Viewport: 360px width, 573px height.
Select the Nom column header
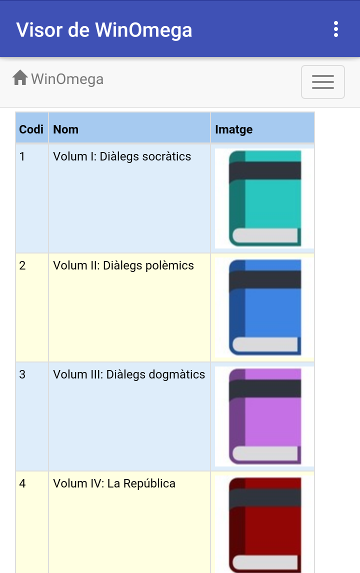[x=129, y=129]
